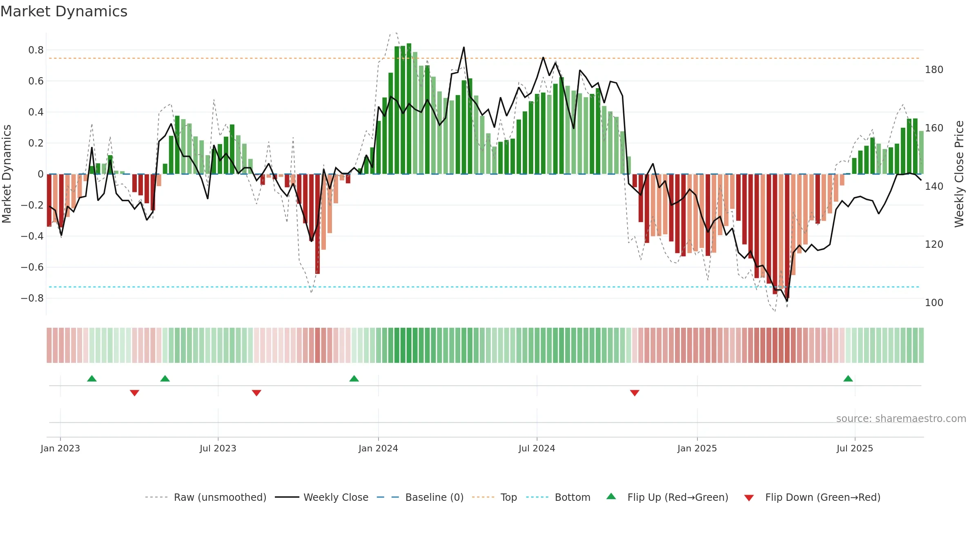Click the Jan 2024 x-axis tick label
The image size is (980, 551).
(x=379, y=448)
